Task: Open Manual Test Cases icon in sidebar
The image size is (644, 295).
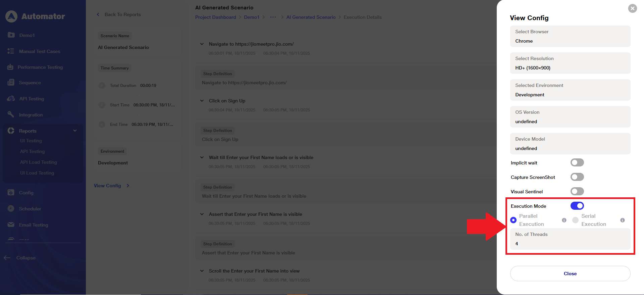Action: tap(11, 51)
